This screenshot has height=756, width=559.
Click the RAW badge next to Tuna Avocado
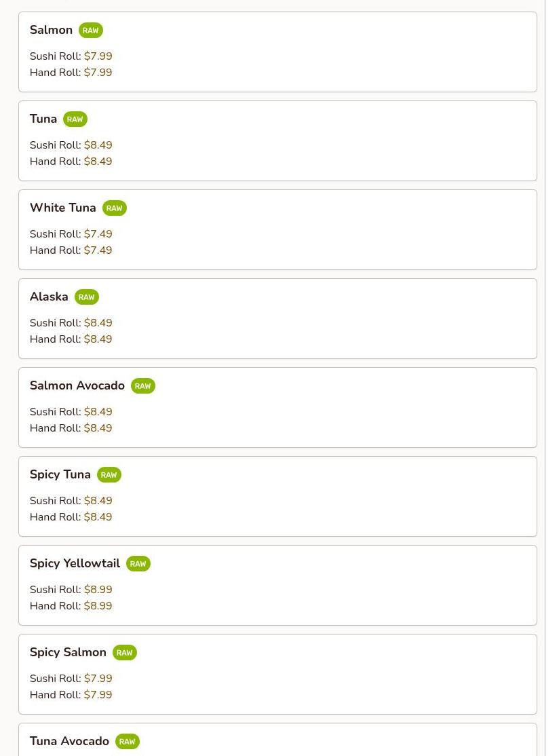point(128,742)
